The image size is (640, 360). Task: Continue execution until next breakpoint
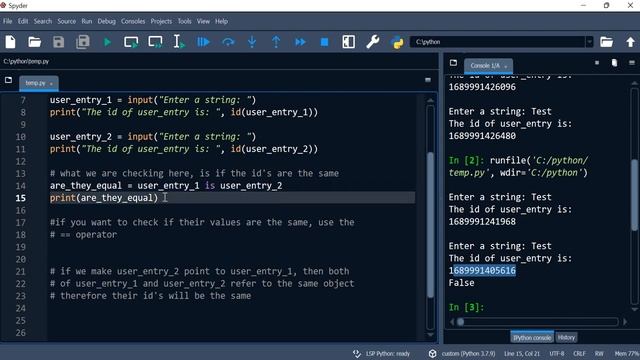(x=300, y=42)
